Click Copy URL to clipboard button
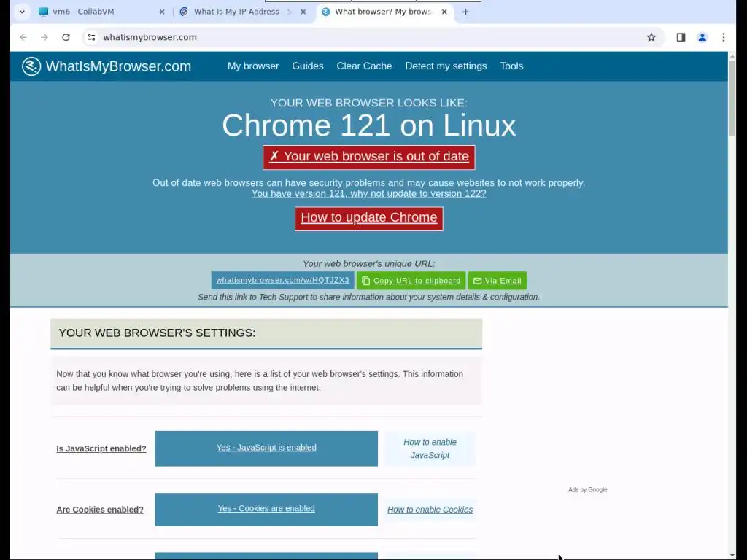The height and width of the screenshot is (560, 747). click(x=411, y=281)
